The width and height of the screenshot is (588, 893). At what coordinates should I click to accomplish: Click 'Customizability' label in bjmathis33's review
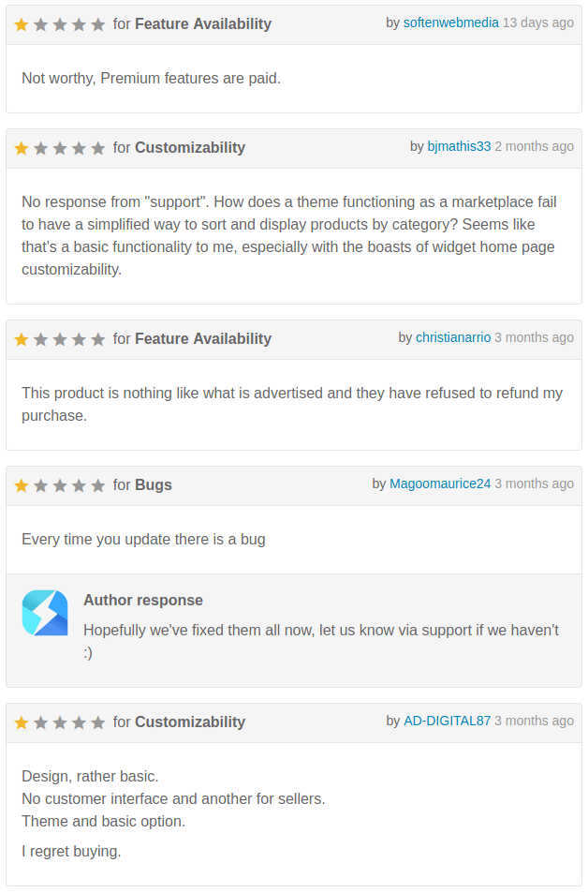tap(190, 148)
